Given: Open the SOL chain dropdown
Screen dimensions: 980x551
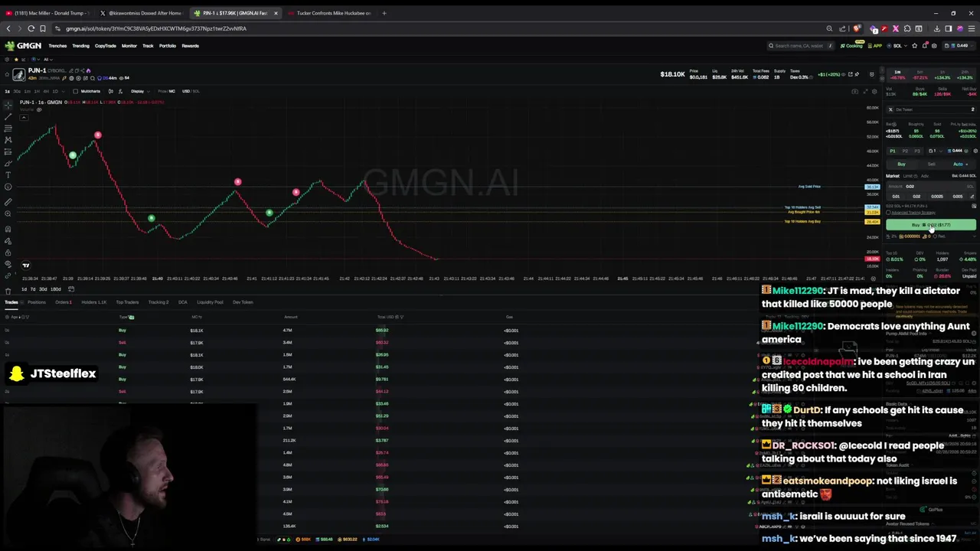Looking at the screenshot, I should click(x=899, y=46).
